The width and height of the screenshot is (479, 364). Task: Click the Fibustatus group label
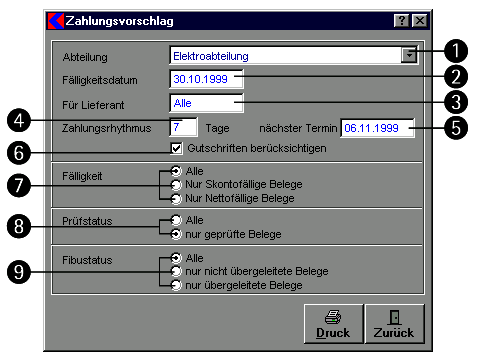click(x=87, y=260)
